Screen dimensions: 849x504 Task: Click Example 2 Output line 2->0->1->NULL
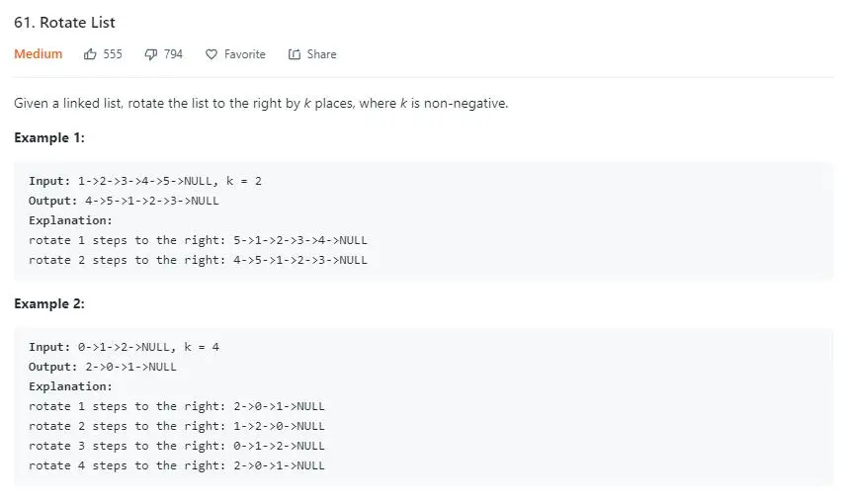pyautogui.click(x=103, y=367)
